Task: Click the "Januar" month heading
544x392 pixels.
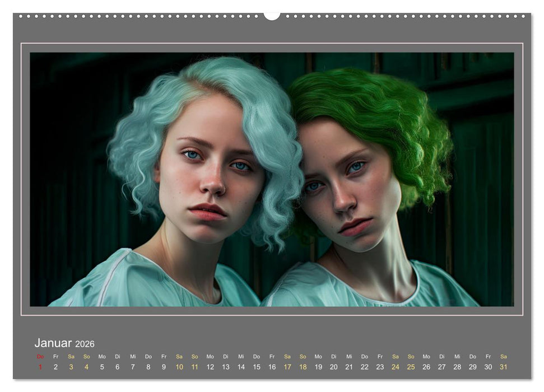Action: [53, 343]
